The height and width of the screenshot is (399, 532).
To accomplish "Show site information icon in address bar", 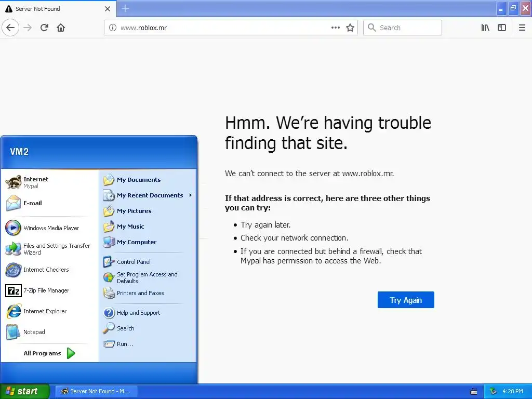I will (x=112, y=28).
